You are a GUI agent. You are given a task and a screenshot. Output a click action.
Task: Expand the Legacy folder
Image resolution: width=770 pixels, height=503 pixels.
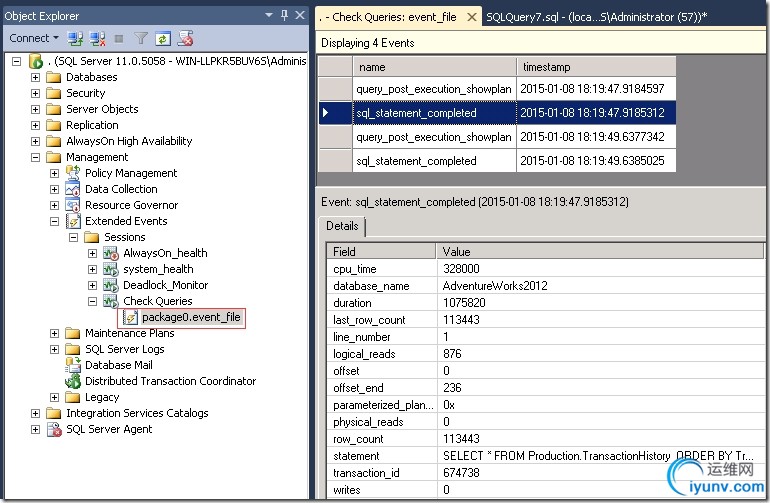55,397
